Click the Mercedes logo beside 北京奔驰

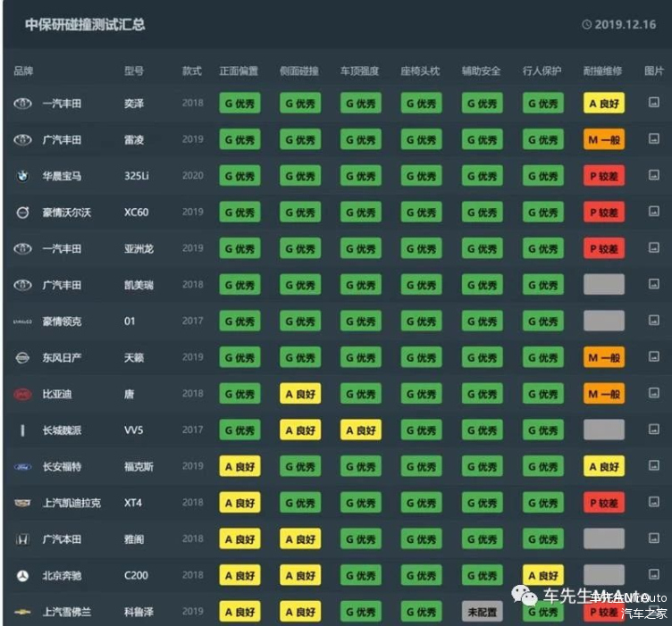click(x=22, y=576)
